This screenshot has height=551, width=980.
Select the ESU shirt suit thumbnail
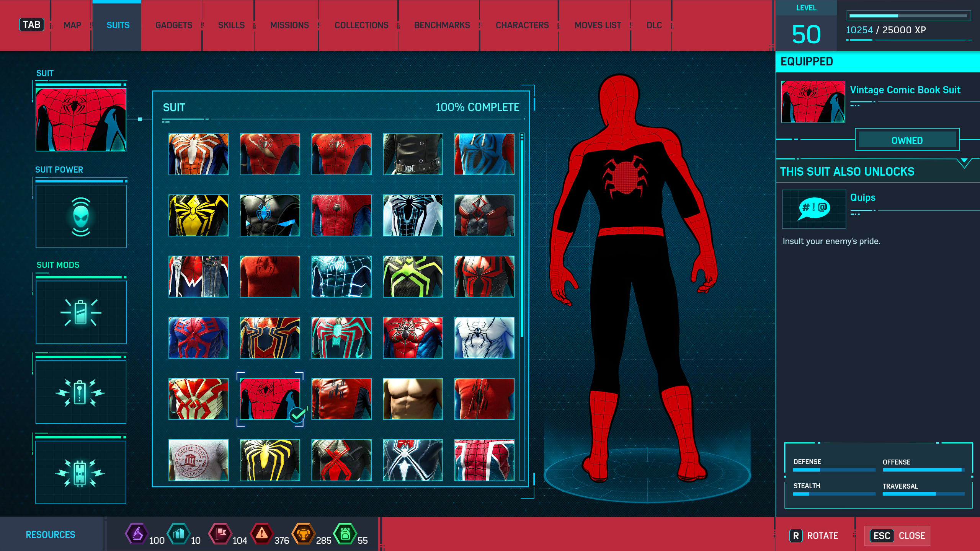click(198, 460)
